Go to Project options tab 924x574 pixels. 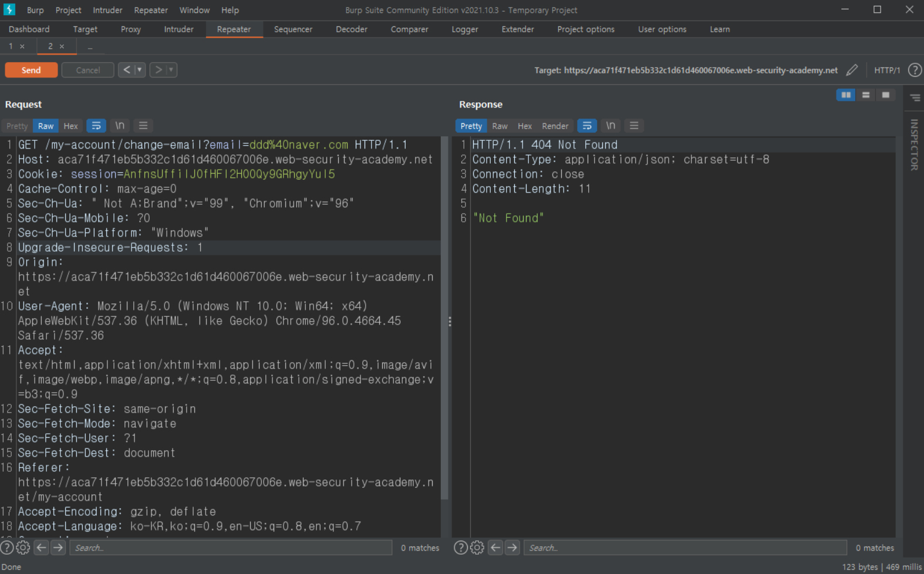pos(586,29)
